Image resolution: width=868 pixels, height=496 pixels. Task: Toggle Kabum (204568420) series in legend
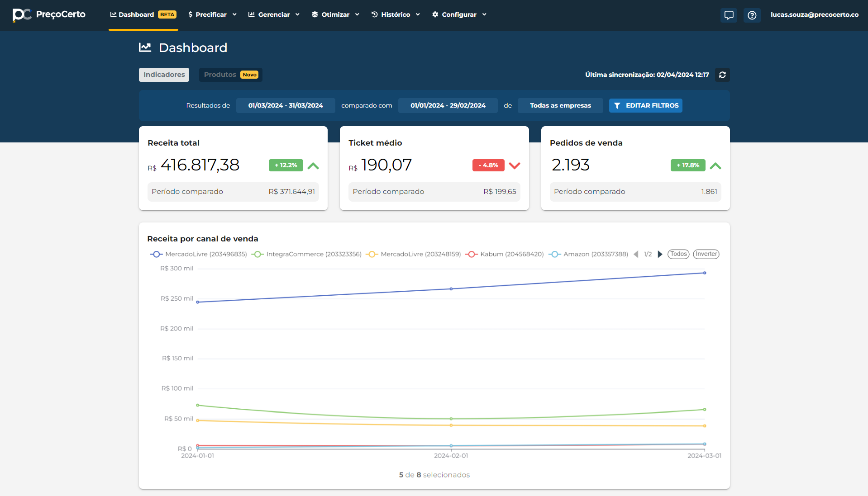coord(505,254)
